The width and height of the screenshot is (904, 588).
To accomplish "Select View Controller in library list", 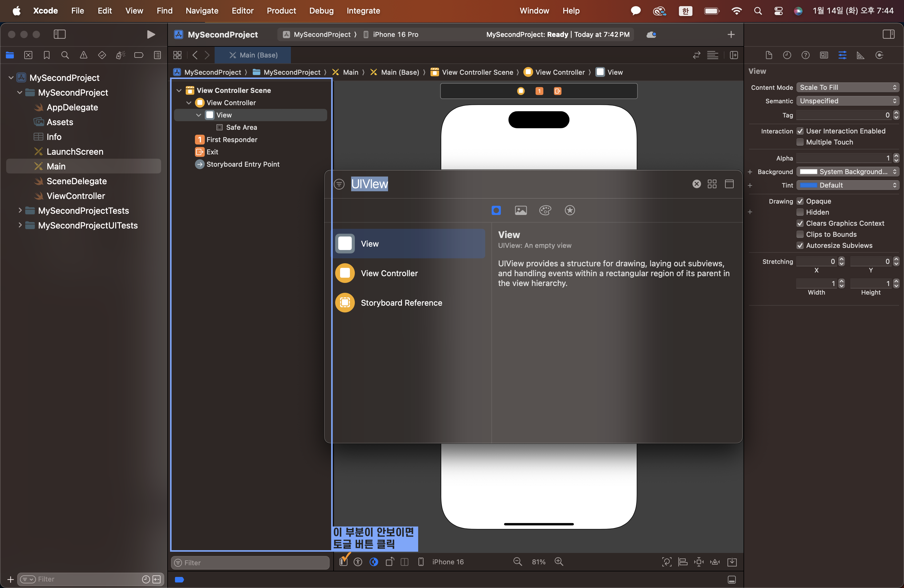I will point(410,273).
